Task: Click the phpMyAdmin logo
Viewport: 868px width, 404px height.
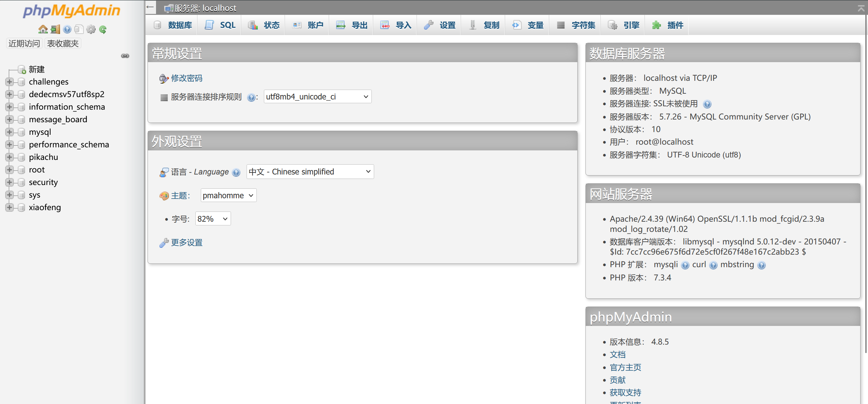Action: tap(72, 11)
